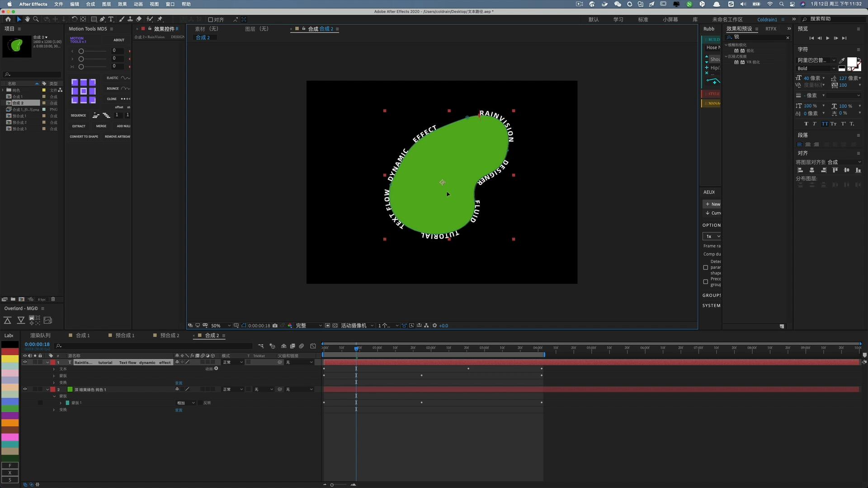Click the white fill color swatch

pyautogui.click(x=852, y=62)
